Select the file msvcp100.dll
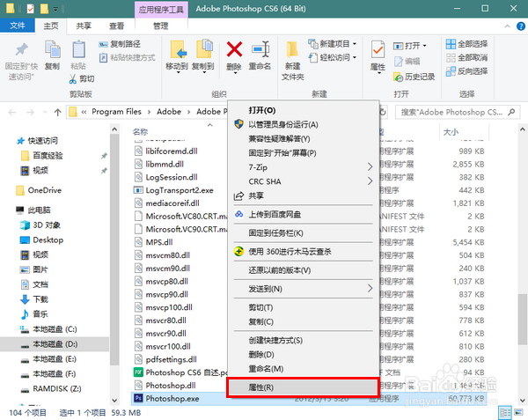 (169, 307)
